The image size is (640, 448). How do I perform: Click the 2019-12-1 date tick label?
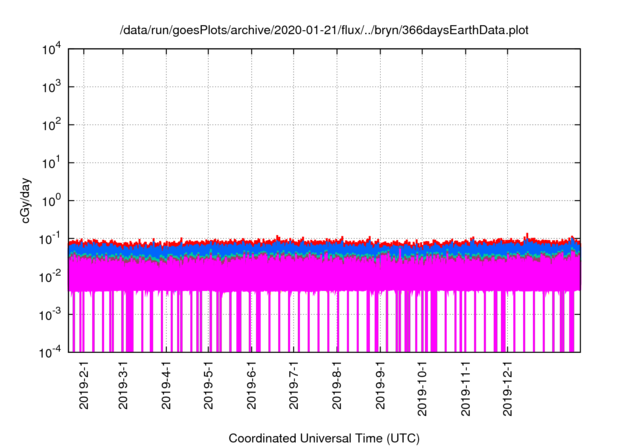tap(507, 389)
